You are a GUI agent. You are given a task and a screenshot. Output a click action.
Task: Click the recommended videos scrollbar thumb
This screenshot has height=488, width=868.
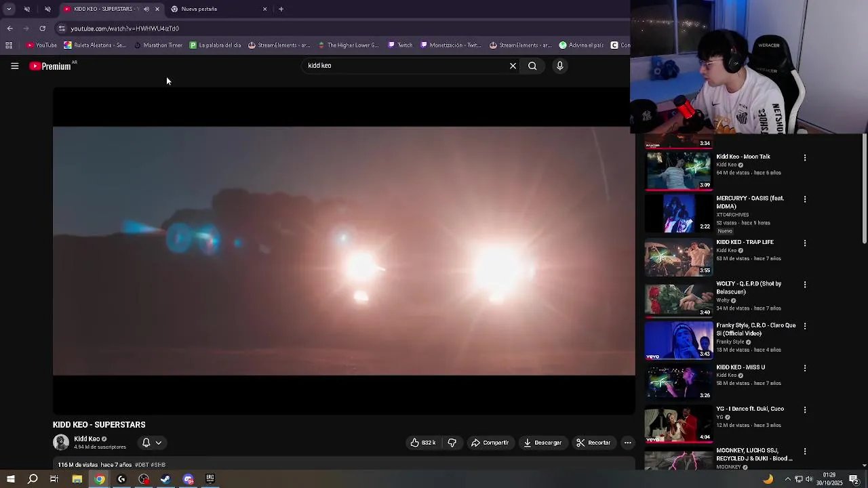coord(864,188)
